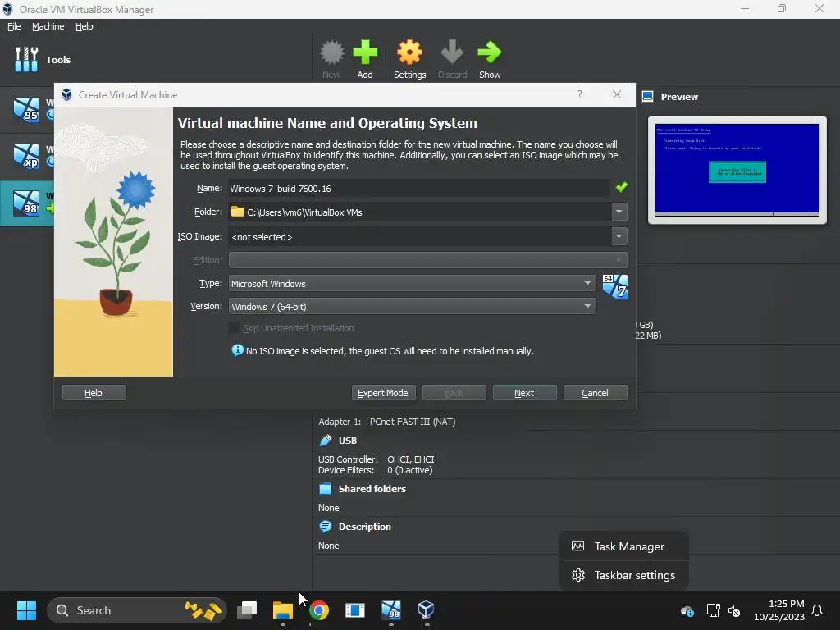
Task: Click the Preview monitor icon
Action: 648,97
